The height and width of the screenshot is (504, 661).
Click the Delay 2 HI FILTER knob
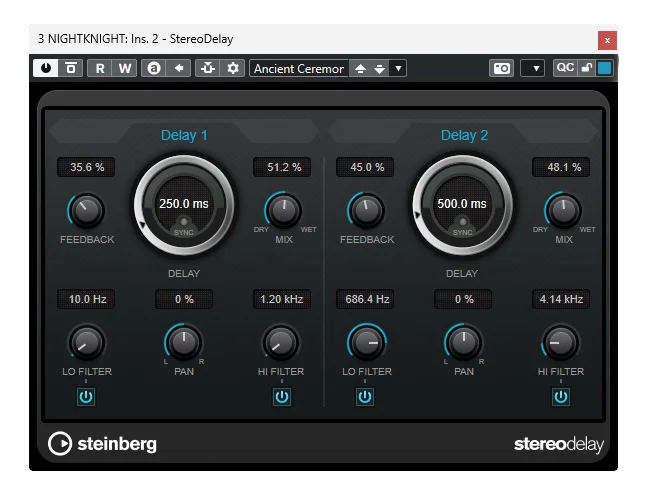pos(560,342)
